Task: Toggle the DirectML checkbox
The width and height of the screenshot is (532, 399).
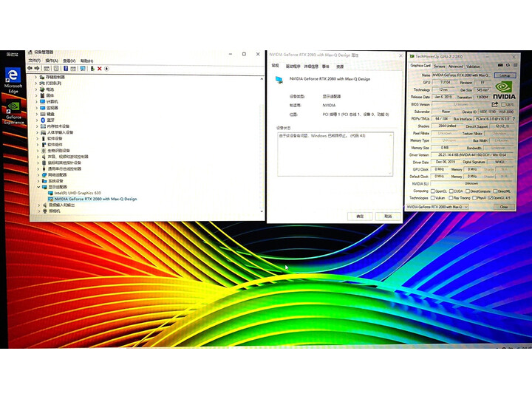Action: coord(495,191)
